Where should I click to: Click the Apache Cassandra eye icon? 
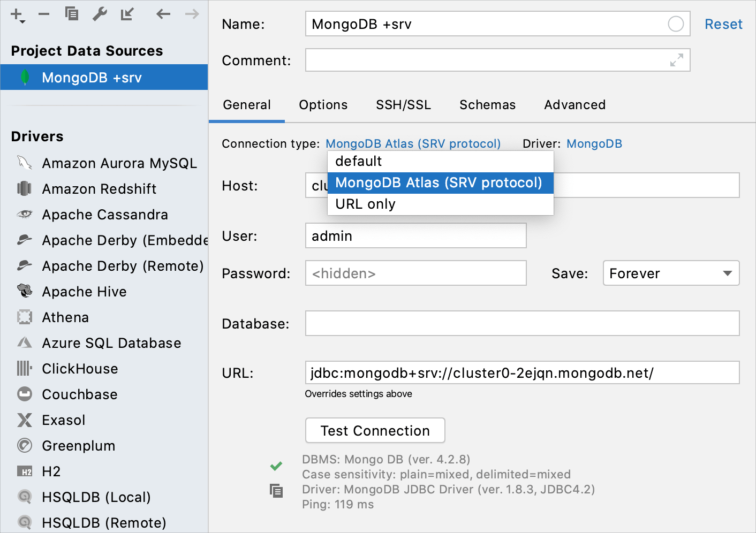[25, 214]
